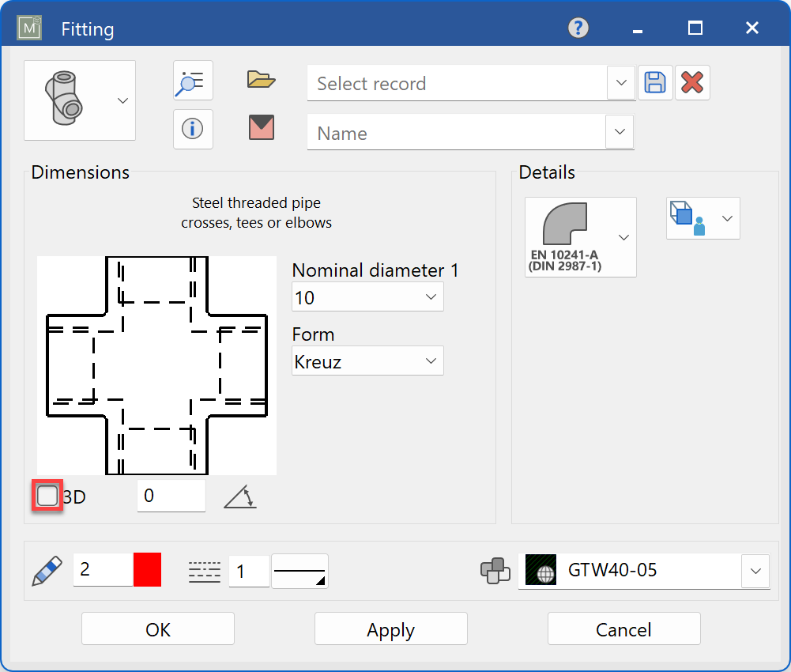Click the Apply button
Screen dimensions: 791x672
pyautogui.click(x=390, y=629)
